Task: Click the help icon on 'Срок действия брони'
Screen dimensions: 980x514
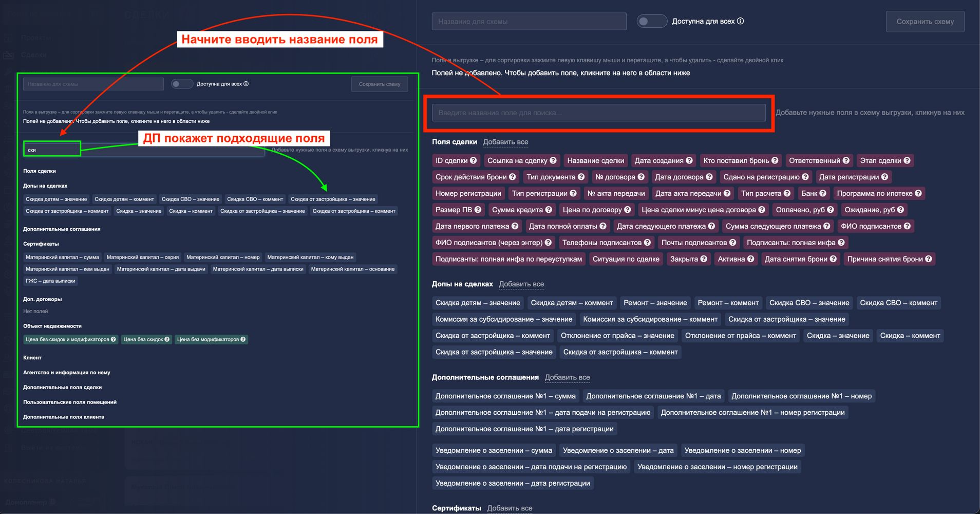Action: point(512,177)
